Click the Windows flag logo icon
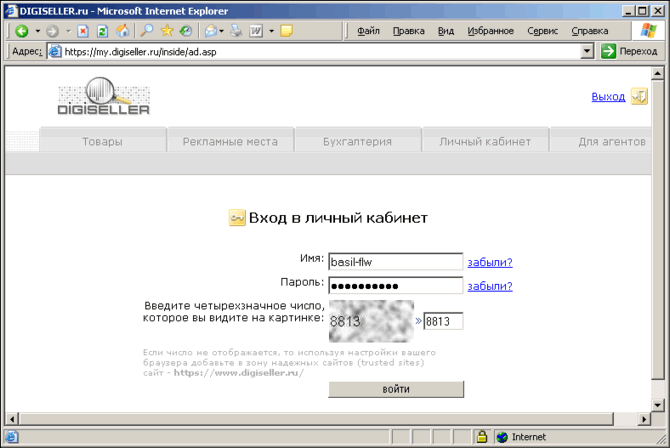 tap(648, 30)
